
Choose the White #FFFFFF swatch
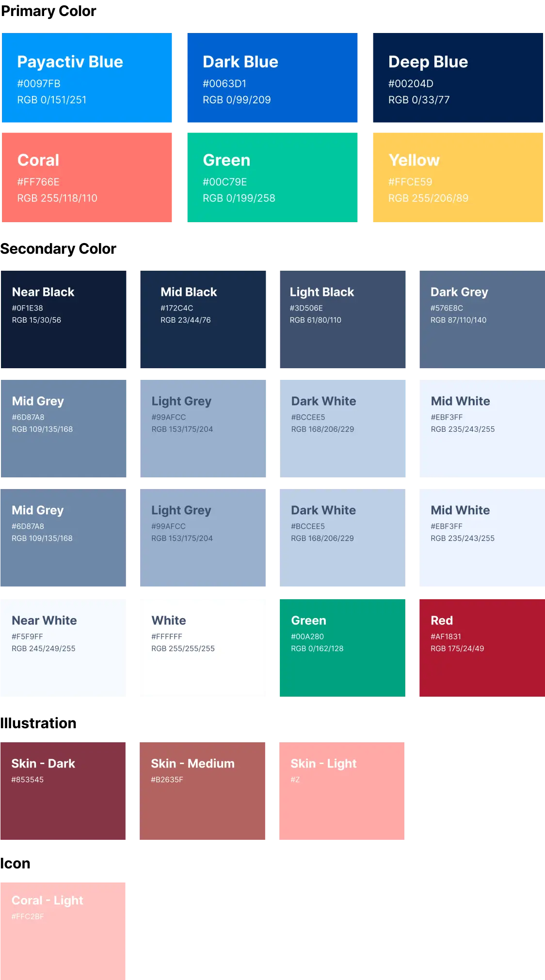click(x=203, y=648)
